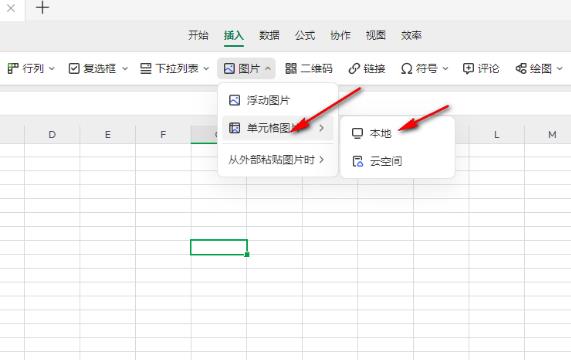The height and width of the screenshot is (360, 571).
Task: Click the fill handle of selected cell
Action: [247, 254]
